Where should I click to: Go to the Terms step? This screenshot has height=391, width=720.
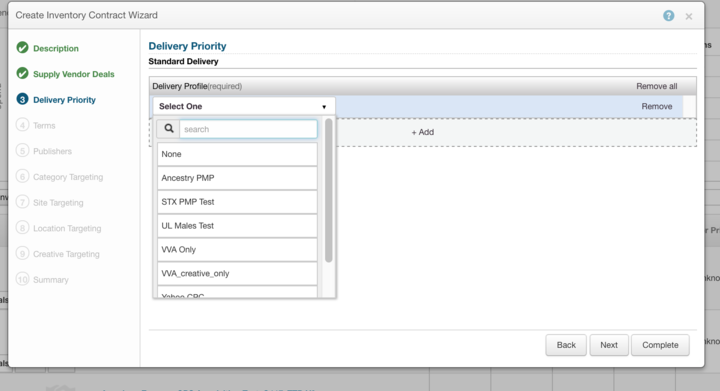coord(44,125)
